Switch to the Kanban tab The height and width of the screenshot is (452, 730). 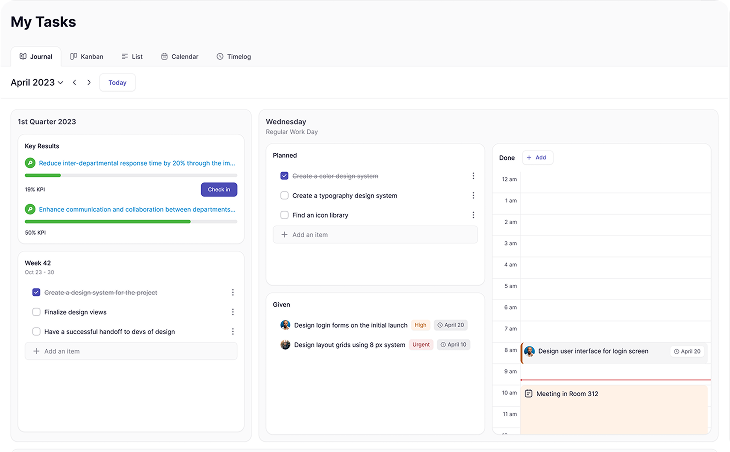pyautogui.click(x=86, y=57)
